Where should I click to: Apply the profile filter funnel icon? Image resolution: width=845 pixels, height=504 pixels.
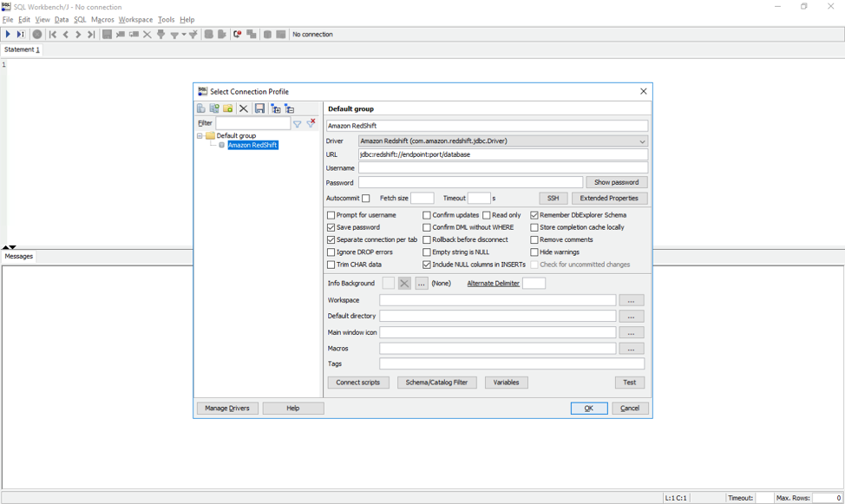(x=297, y=123)
